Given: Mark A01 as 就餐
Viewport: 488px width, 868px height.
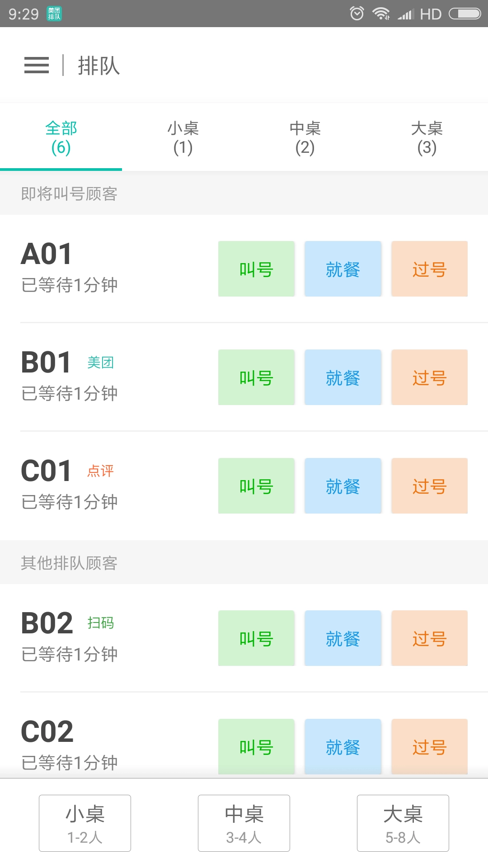Looking at the screenshot, I should (x=343, y=269).
